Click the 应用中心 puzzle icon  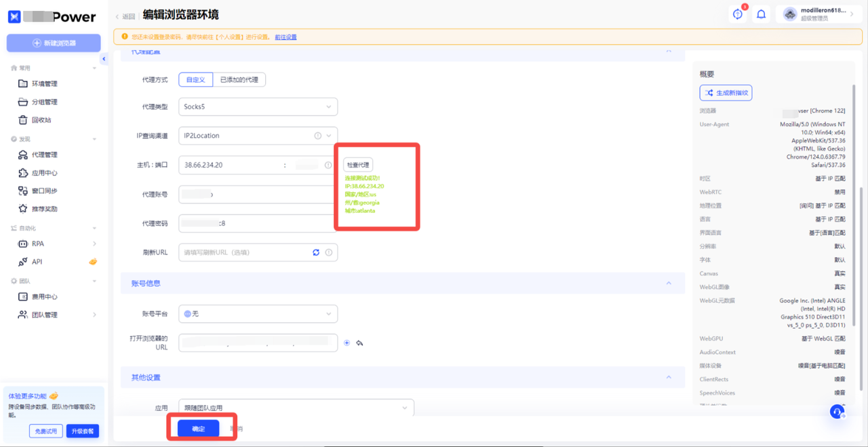click(x=23, y=173)
